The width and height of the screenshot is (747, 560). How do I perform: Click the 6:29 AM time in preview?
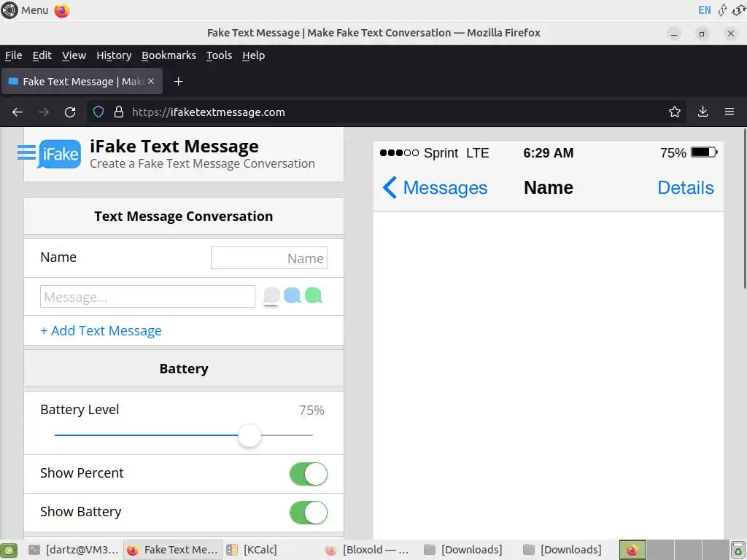tap(549, 153)
